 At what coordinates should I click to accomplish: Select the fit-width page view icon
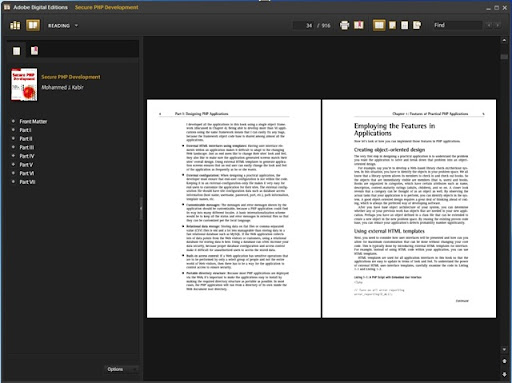(x=404, y=25)
